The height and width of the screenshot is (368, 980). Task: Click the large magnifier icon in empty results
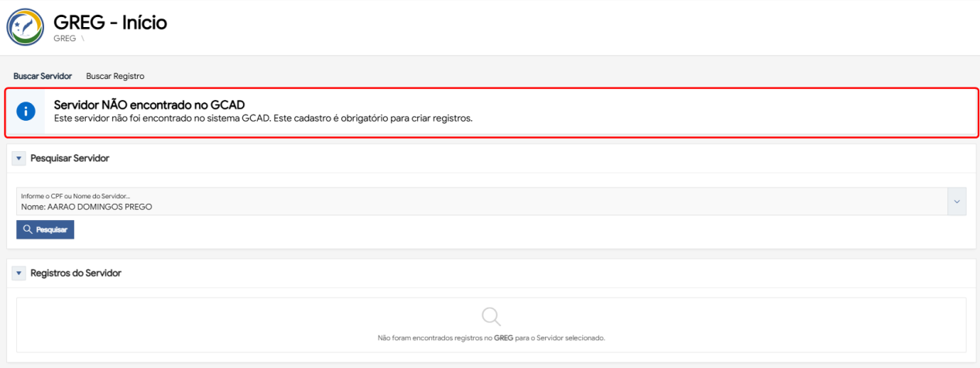pyautogui.click(x=491, y=316)
